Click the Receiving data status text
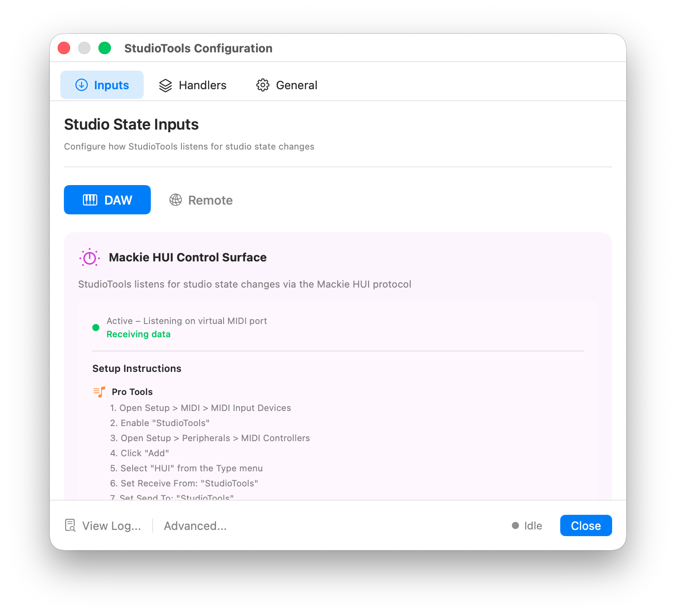This screenshot has height=616, width=676. click(138, 334)
